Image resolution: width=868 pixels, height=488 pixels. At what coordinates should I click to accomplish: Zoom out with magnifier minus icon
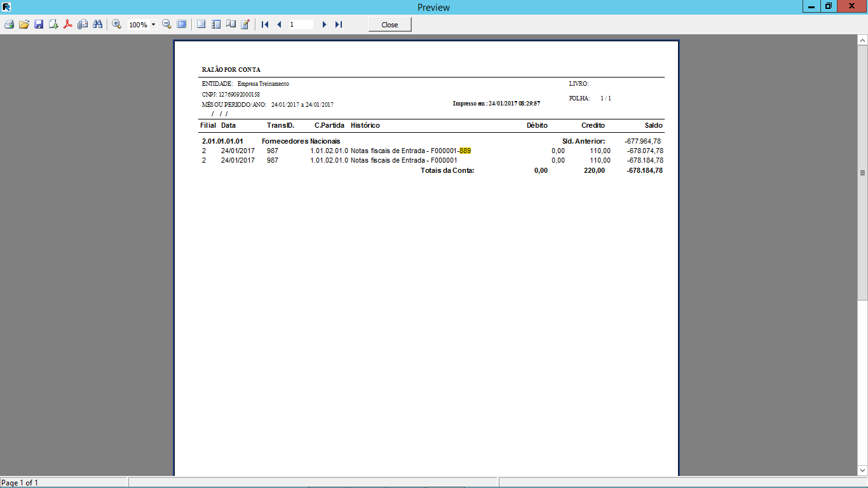(166, 24)
